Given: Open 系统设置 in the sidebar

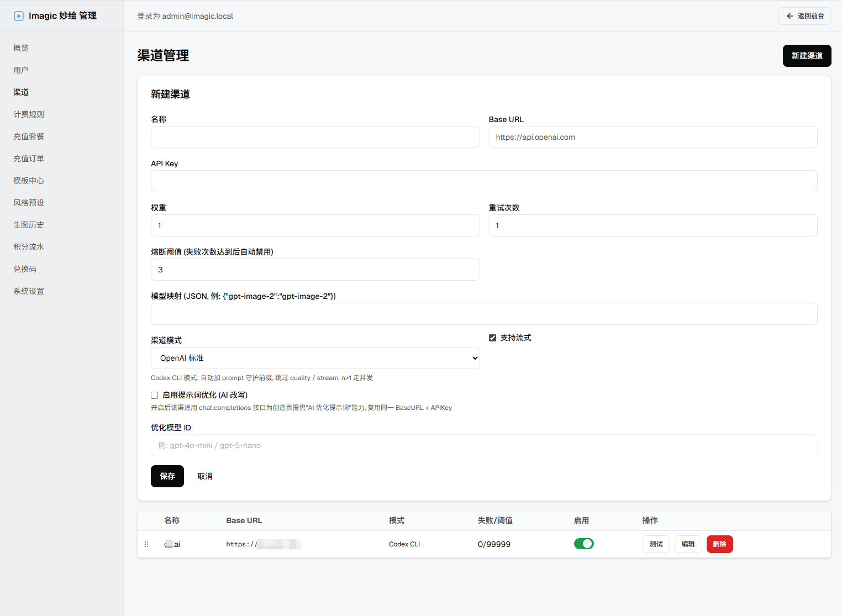Looking at the screenshot, I should point(29,291).
